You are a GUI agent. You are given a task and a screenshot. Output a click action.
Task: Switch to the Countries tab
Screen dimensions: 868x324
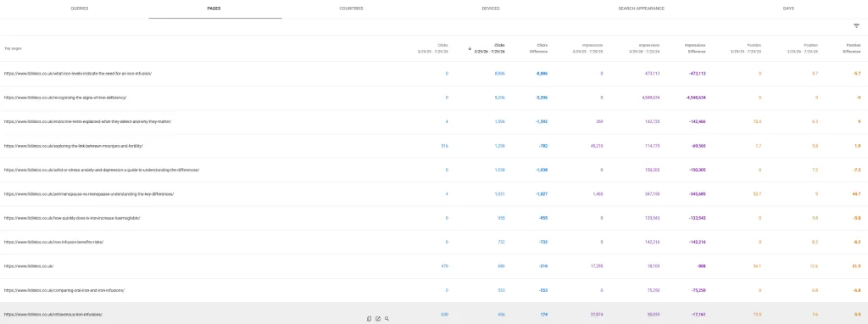pos(351,8)
